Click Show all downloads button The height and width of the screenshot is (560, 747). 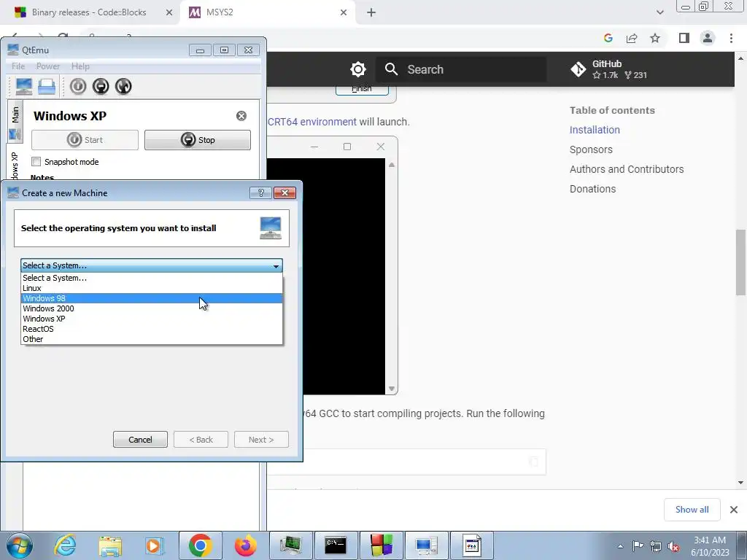692,510
